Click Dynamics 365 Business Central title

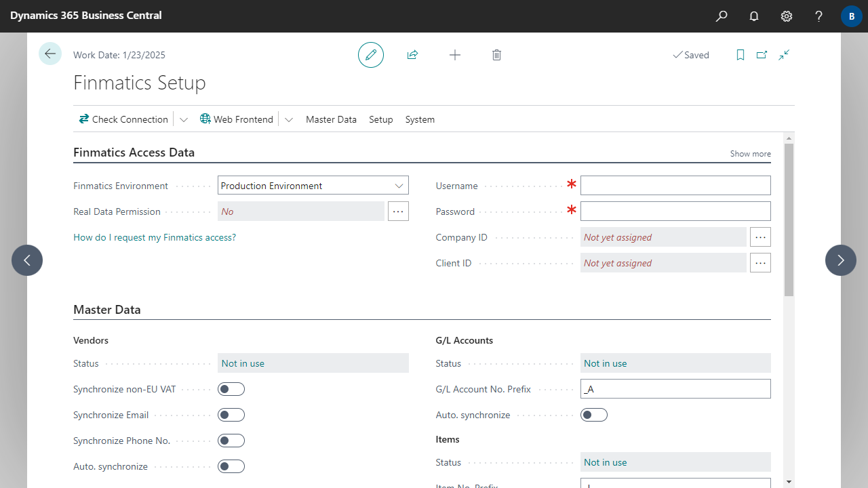pyautogui.click(x=86, y=15)
